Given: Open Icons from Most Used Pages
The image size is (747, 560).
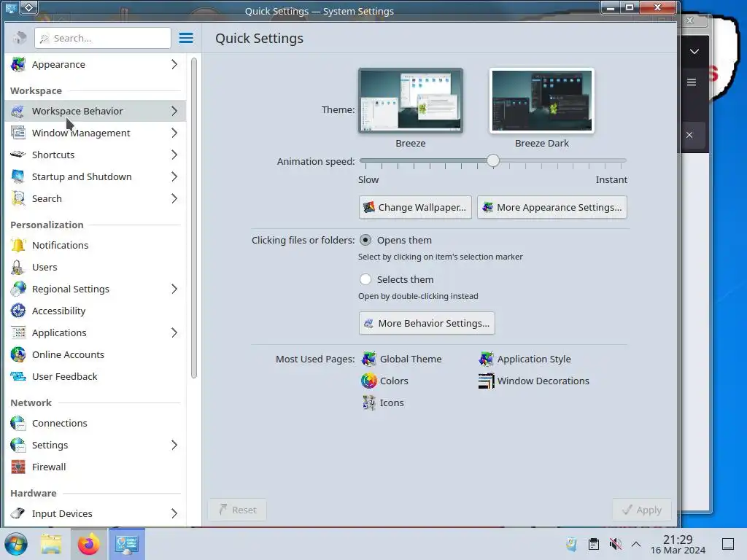Looking at the screenshot, I should click(x=382, y=402).
